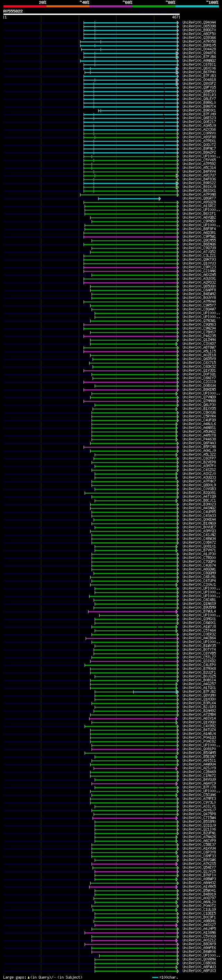Select hit label UniRef100_O04428
The width and height of the screenshot is (222, 980).
pos(199,49)
